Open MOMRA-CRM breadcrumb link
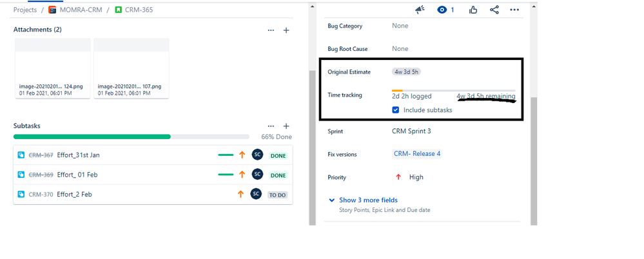The width and height of the screenshot is (644, 259). 80,10
